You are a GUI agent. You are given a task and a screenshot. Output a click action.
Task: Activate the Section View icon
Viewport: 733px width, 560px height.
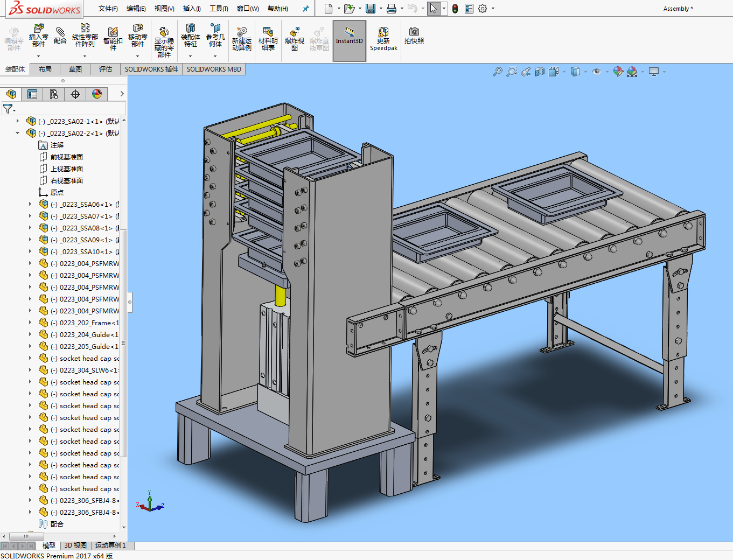[540, 72]
